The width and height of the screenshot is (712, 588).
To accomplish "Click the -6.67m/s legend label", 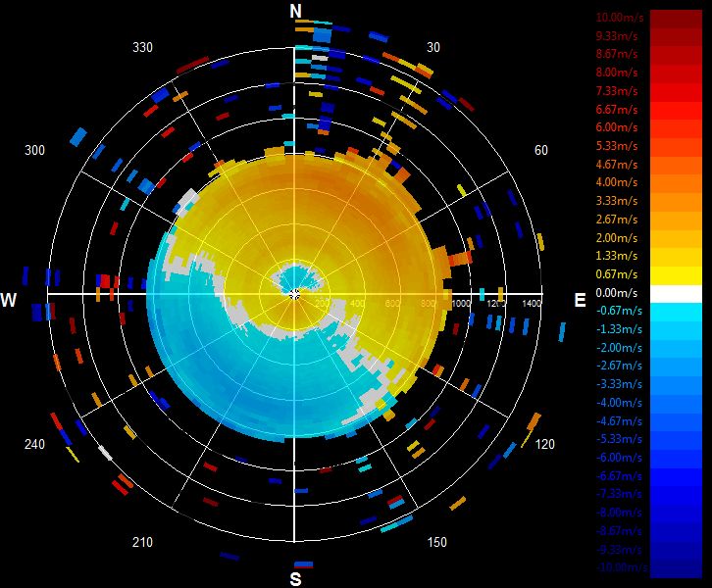I will pos(619,476).
